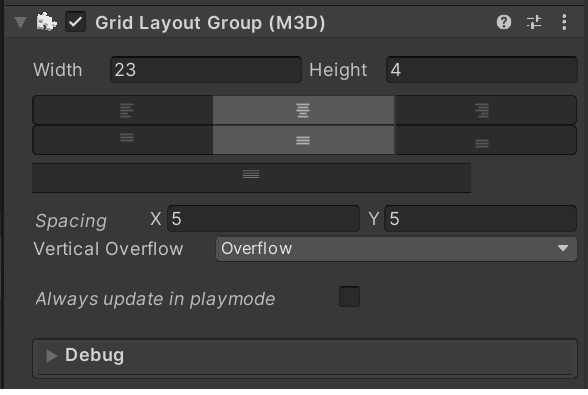Image resolution: width=588 pixels, height=395 pixels.
Task: Enable Always update in playmode checkbox
Action: click(349, 297)
